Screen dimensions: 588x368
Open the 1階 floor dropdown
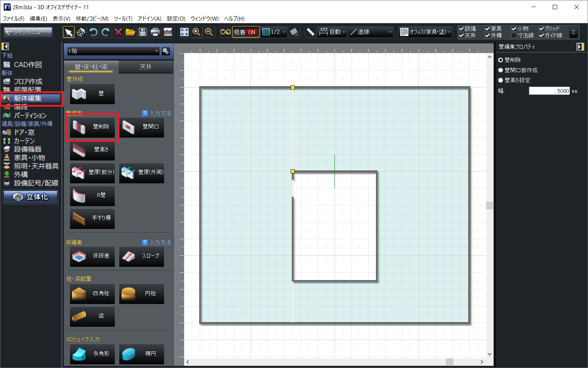(x=113, y=51)
